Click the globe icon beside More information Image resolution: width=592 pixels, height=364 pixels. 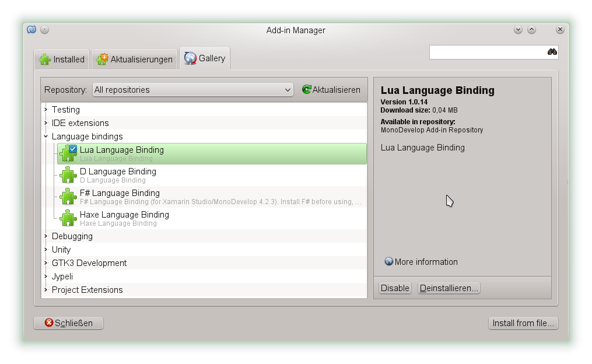coord(387,262)
